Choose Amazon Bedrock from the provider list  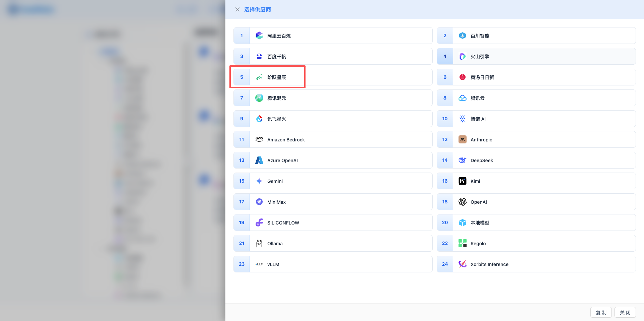coord(286,140)
